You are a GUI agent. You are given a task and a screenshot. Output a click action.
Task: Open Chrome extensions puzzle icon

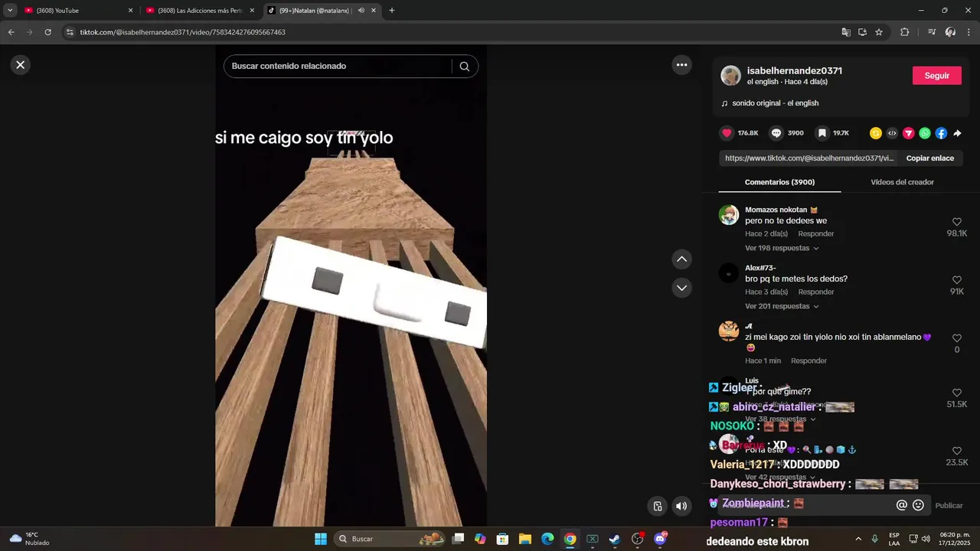point(904,32)
